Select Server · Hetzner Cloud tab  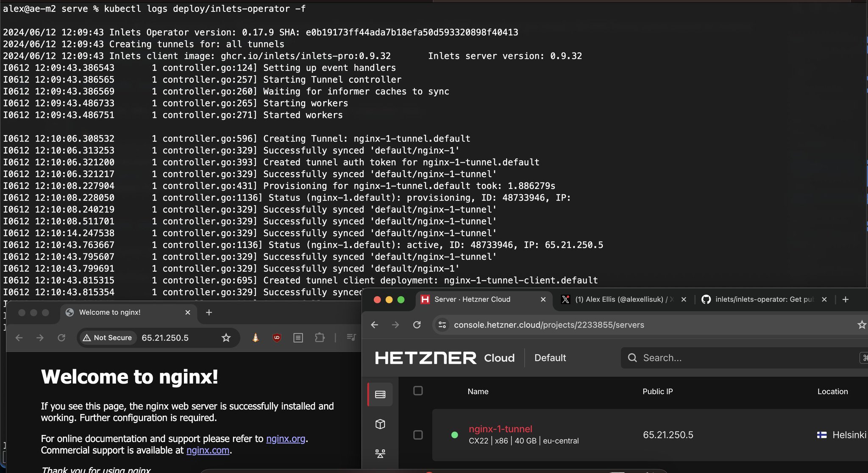[x=483, y=300]
